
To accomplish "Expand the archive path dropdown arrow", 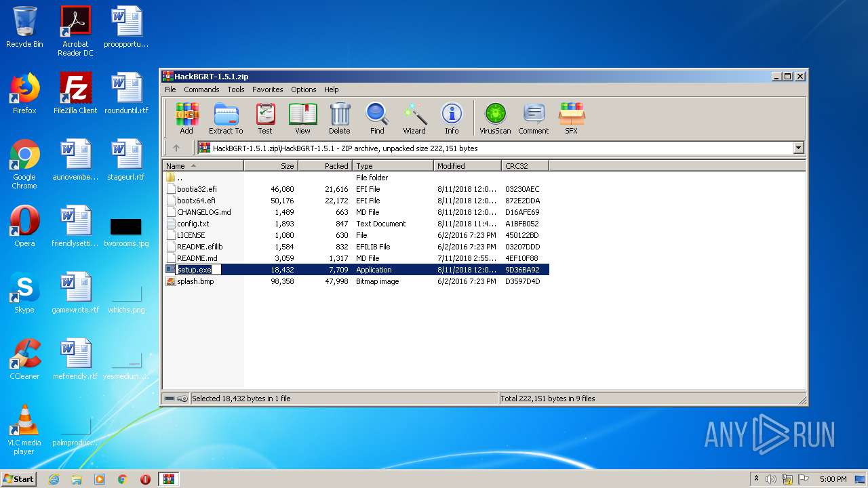I will 798,148.
